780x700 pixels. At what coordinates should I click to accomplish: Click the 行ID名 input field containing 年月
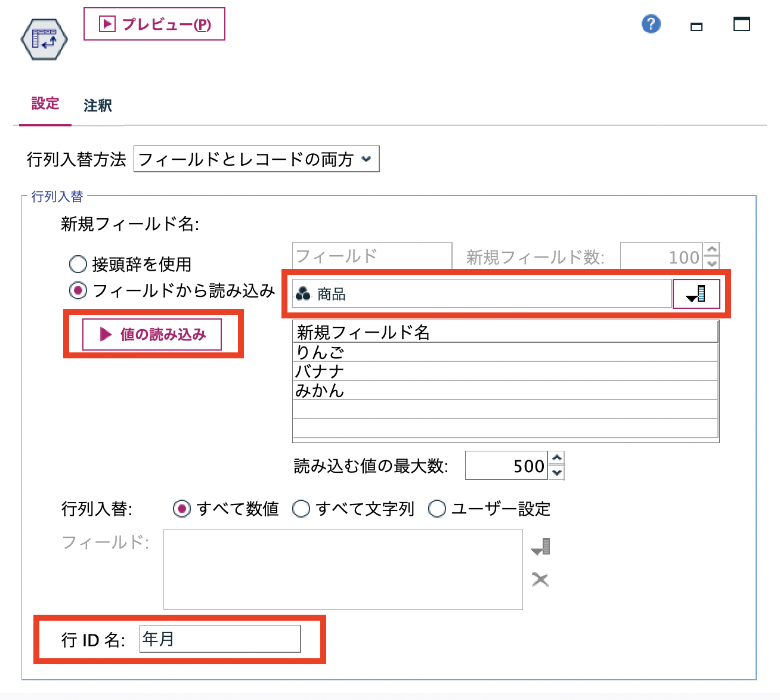219,639
